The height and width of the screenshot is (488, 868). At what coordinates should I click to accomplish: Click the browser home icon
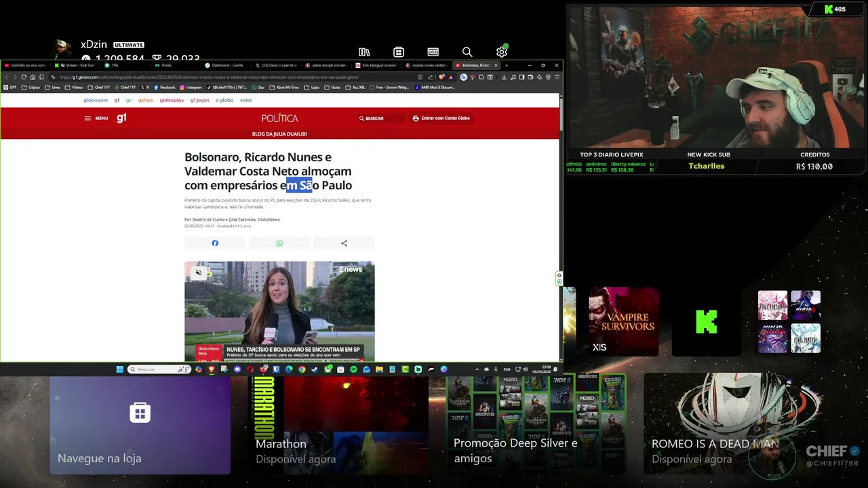point(33,77)
